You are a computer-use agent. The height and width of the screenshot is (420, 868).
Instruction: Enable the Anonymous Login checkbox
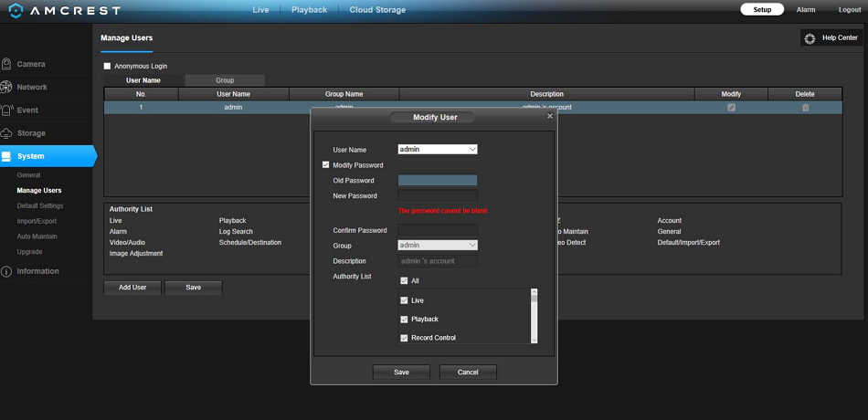pos(107,67)
